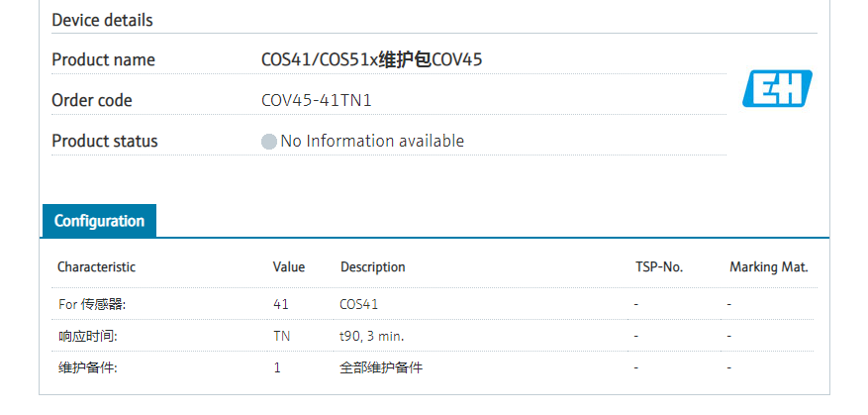Click the 全部维护备件 description cell
This screenshot has width=868, height=415.
(381, 367)
